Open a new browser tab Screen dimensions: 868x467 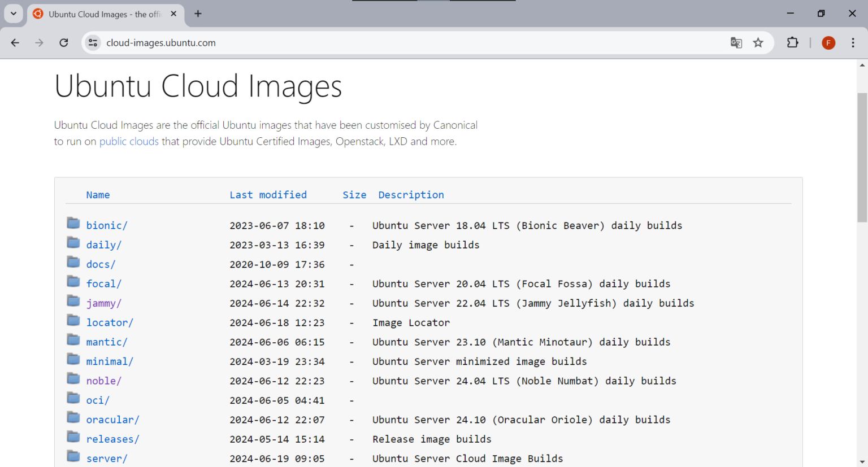tap(198, 14)
